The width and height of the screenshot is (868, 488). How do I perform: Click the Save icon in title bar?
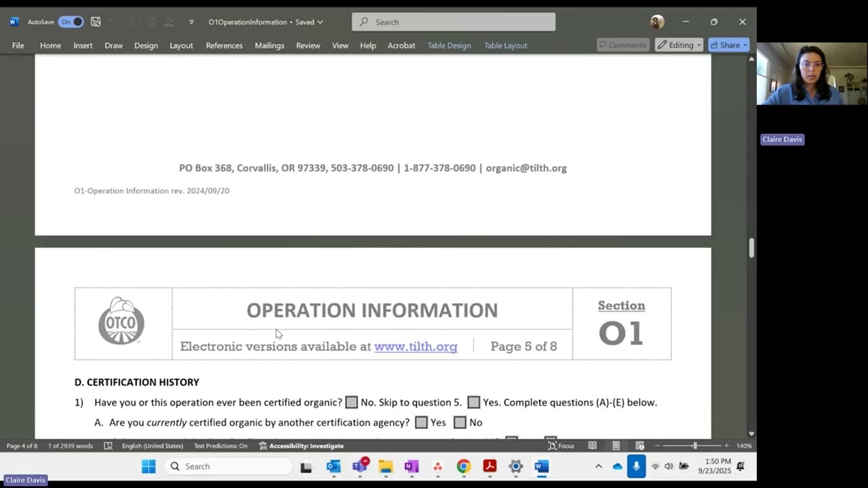pos(96,22)
